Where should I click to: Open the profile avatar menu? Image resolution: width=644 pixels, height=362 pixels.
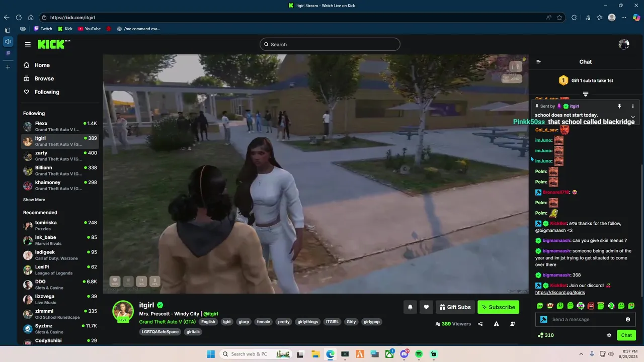point(624,44)
